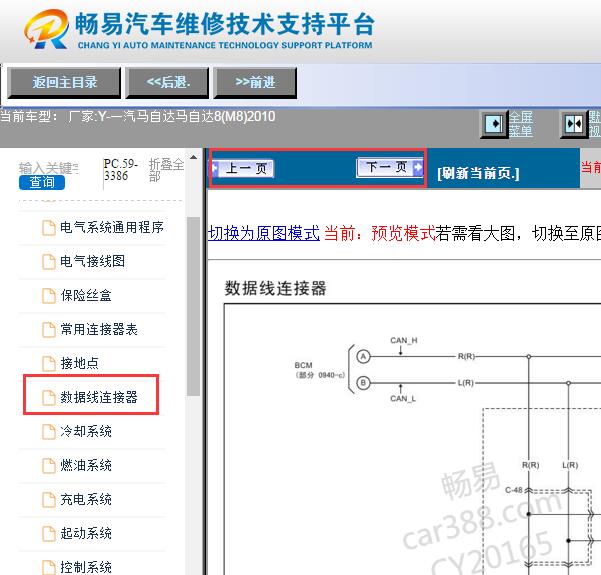Click document icon beside 充电系统
Screen dimensions: 601x575
click(49, 500)
